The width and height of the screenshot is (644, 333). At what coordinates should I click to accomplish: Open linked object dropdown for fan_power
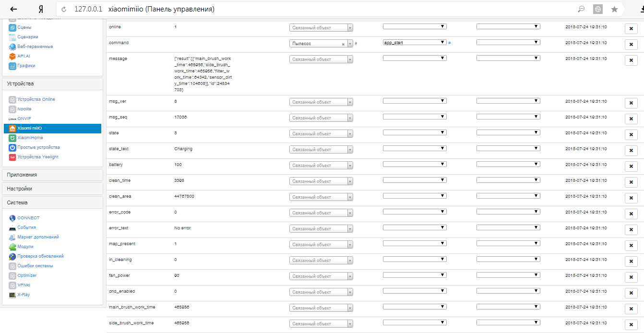click(x=321, y=276)
